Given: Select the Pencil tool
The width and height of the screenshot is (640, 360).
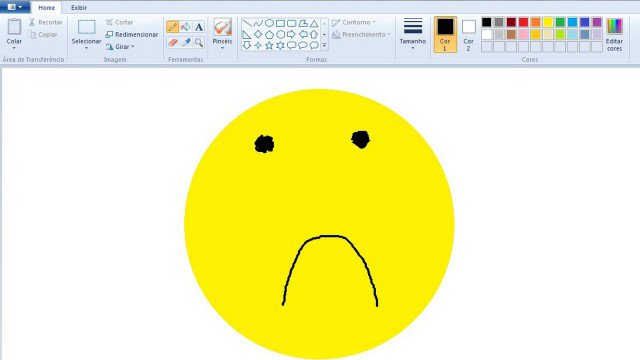Looking at the screenshot, I should coord(173,27).
